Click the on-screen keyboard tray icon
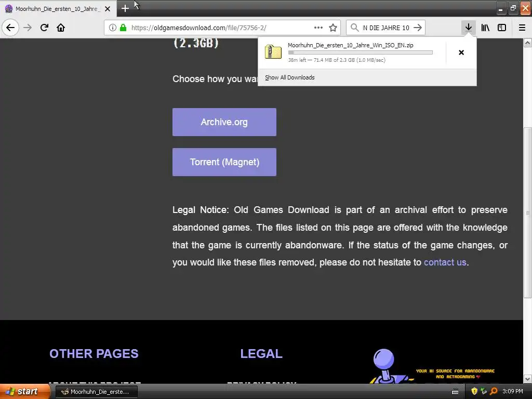 click(x=455, y=392)
